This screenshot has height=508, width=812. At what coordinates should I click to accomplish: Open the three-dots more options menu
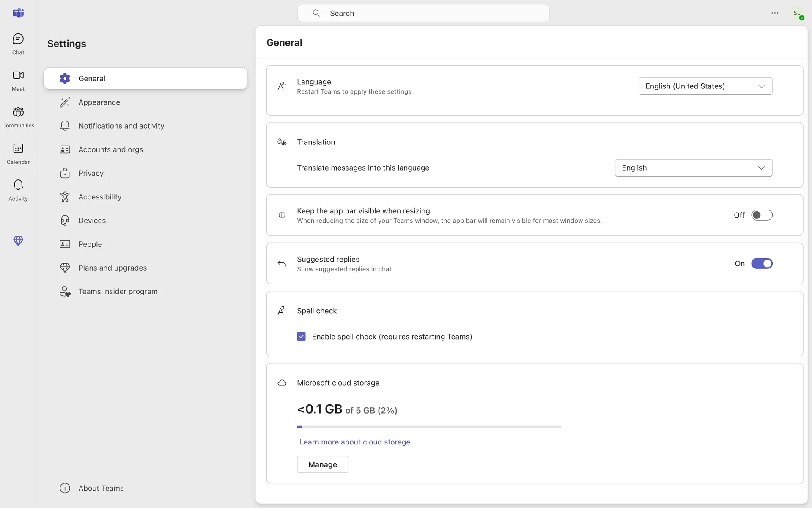775,13
